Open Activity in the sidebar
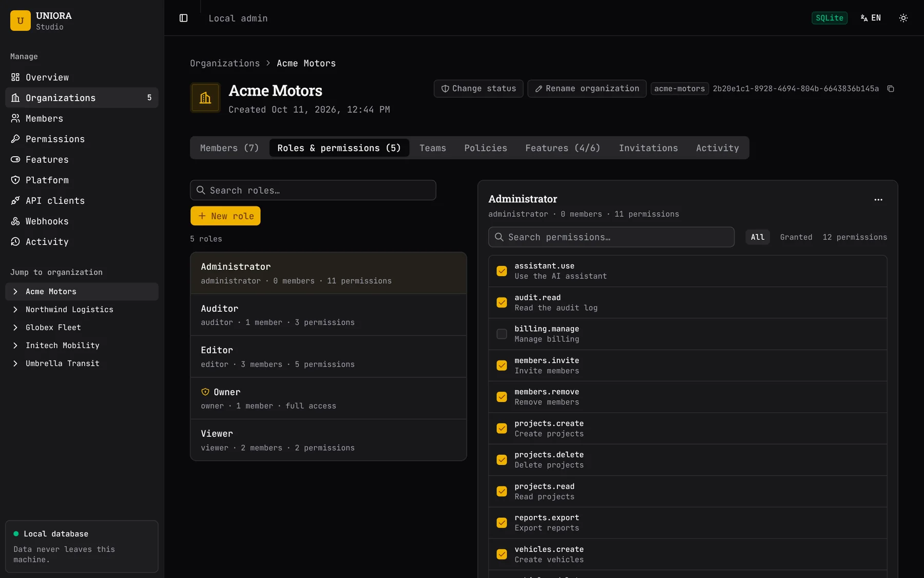 tap(82, 241)
